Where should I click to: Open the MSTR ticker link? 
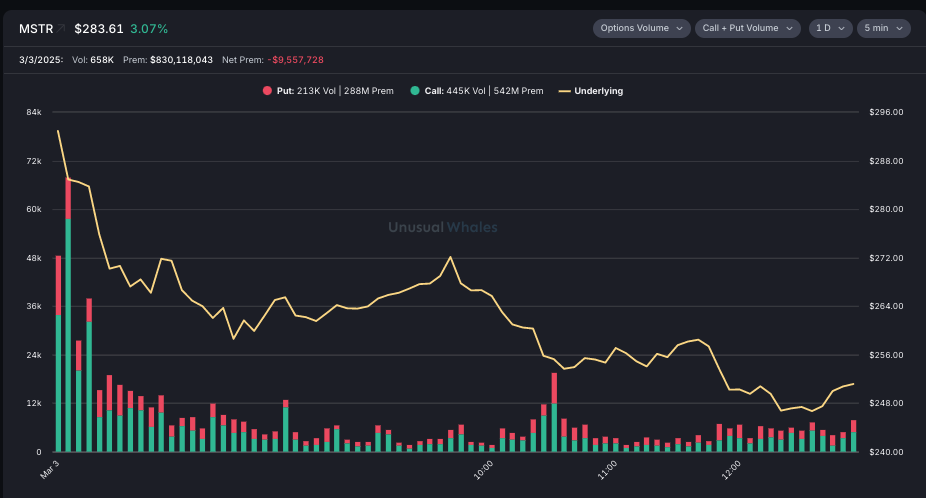tap(36, 29)
